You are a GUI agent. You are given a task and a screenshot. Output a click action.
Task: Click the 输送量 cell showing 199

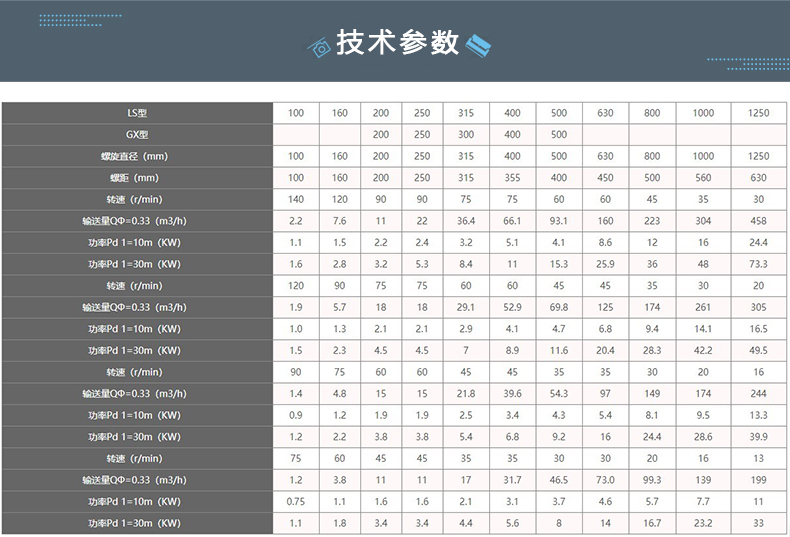point(758,480)
